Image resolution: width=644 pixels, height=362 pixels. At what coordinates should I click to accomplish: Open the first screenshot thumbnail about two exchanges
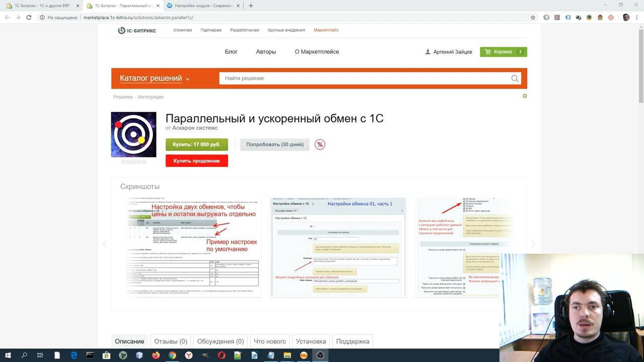click(x=193, y=247)
